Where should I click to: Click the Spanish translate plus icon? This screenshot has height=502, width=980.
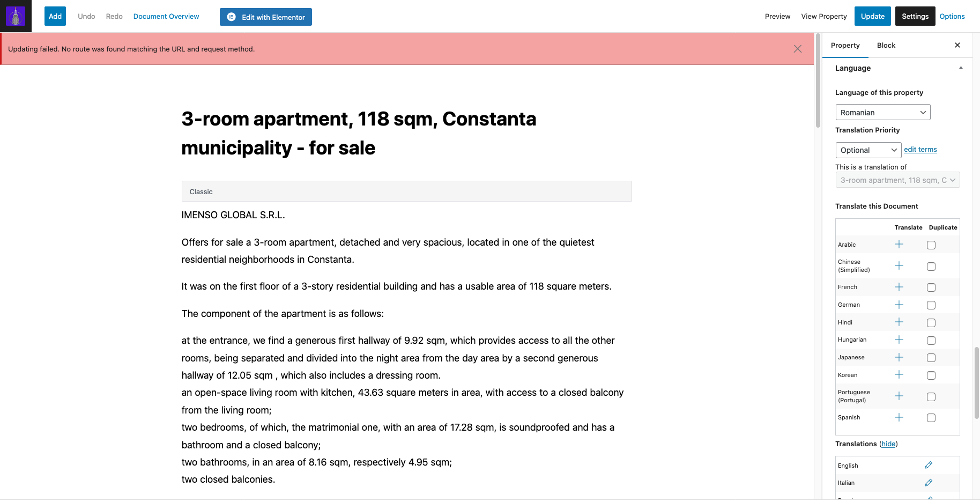(x=899, y=417)
